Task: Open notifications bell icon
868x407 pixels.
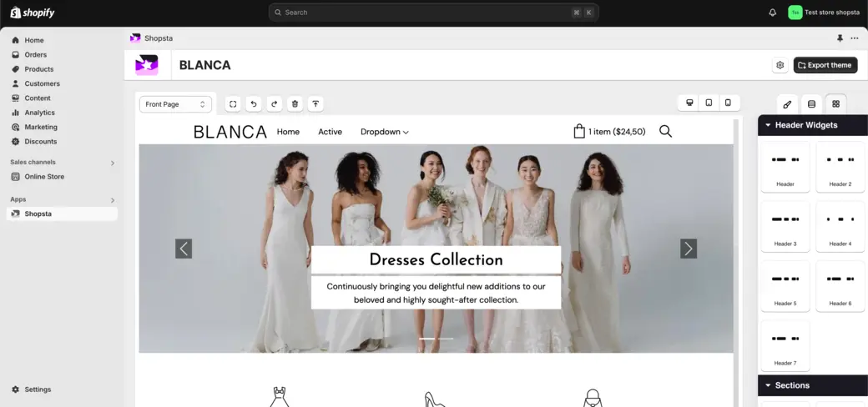Action: (x=772, y=13)
